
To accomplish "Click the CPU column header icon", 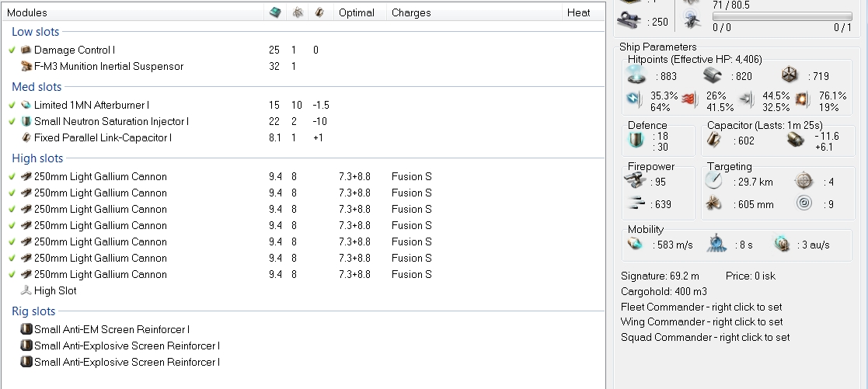I will click(x=275, y=12).
